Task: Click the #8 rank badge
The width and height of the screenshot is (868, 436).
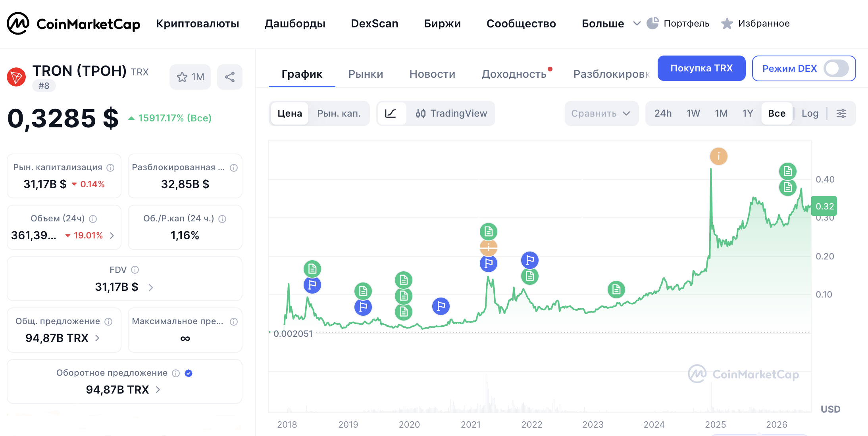Action: click(44, 86)
